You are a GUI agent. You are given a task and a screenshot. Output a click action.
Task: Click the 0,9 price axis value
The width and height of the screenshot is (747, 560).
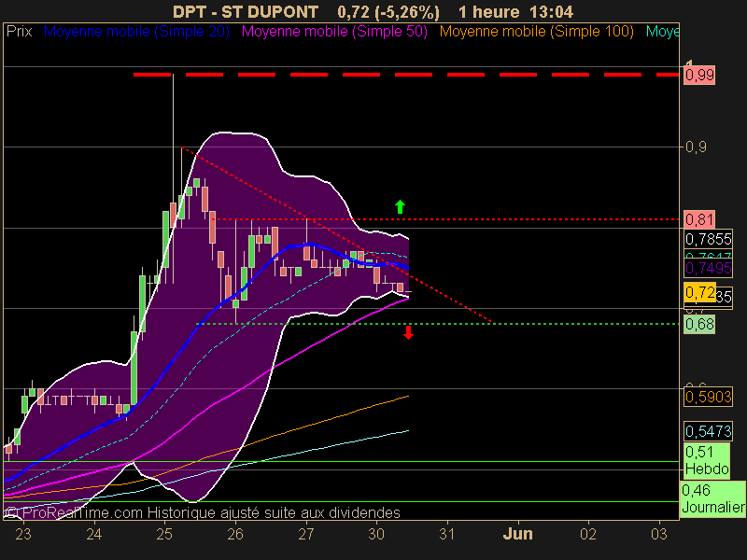(x=696, y=147)
